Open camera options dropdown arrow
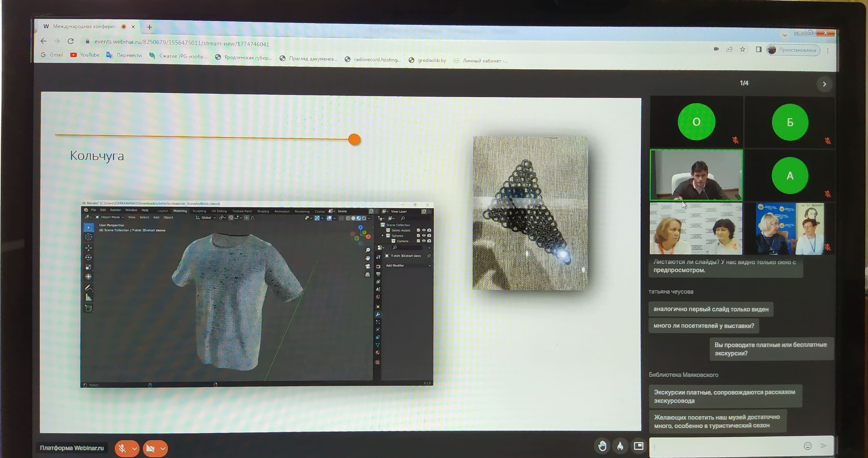 pyautogui.click(x=163, y=448)
